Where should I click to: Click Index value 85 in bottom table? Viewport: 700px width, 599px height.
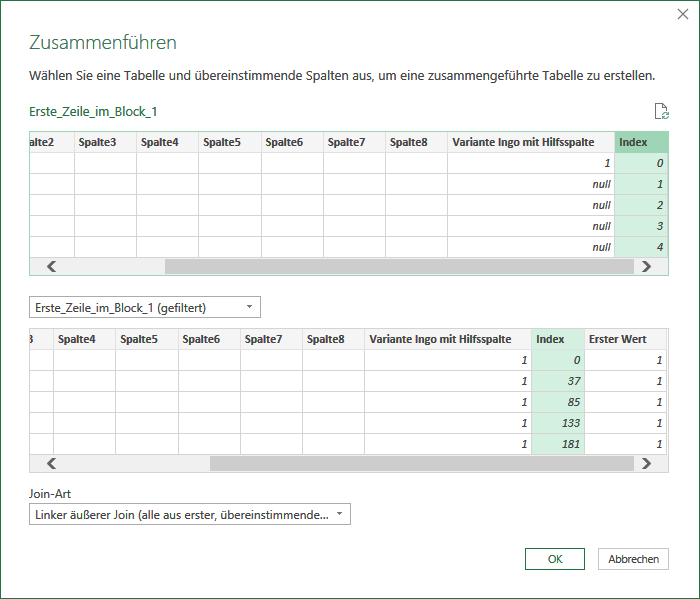558,402
